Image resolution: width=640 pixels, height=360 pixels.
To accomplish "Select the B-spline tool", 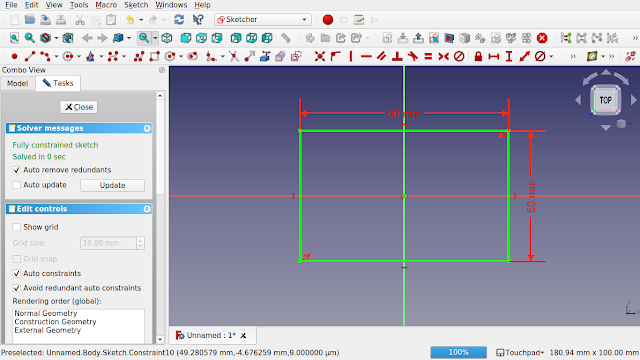I will pyautogui.click(x=113, y=56).
